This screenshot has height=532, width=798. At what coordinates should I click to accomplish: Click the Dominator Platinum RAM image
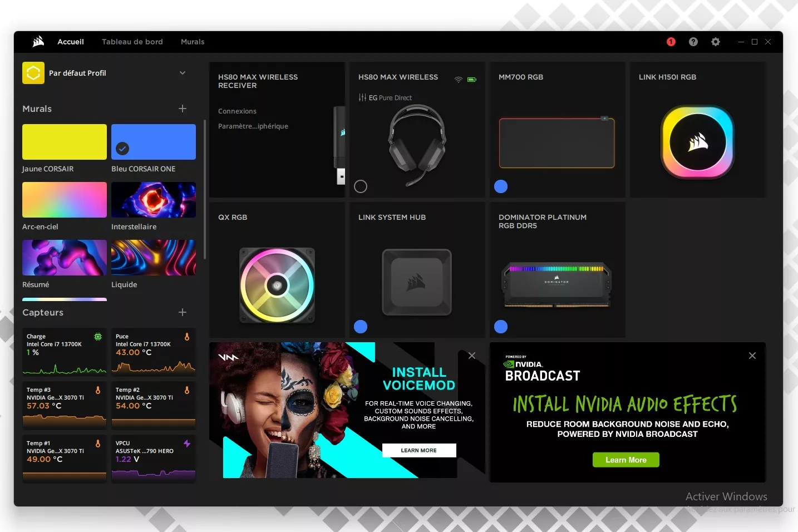tap(556, 285)
